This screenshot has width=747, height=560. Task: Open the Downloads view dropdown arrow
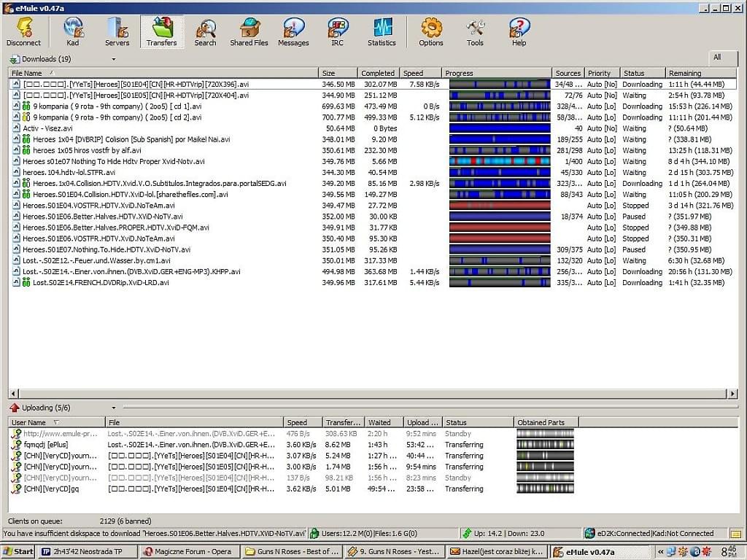[x=113, y=60]
